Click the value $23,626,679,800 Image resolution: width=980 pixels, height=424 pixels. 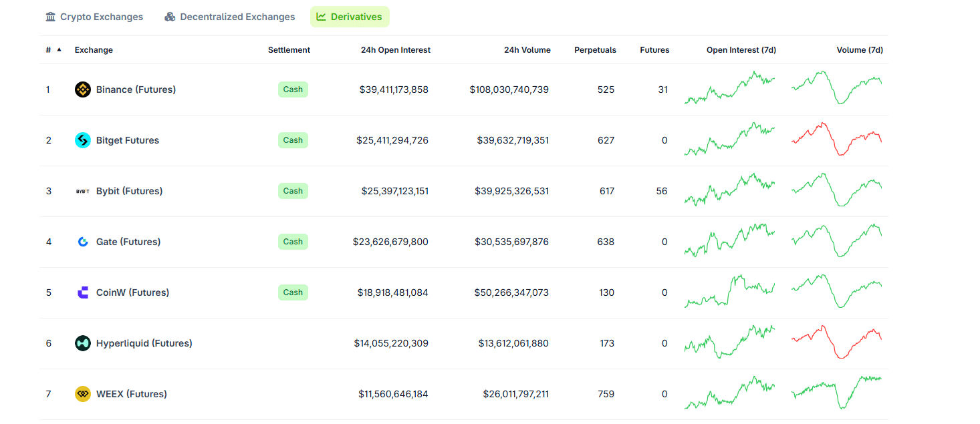(391, 242)
